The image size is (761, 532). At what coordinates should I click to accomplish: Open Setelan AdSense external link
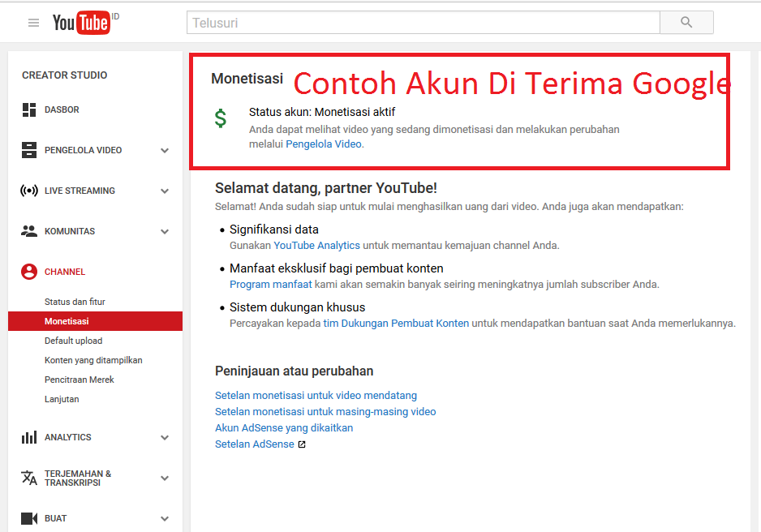click(255, 444)
